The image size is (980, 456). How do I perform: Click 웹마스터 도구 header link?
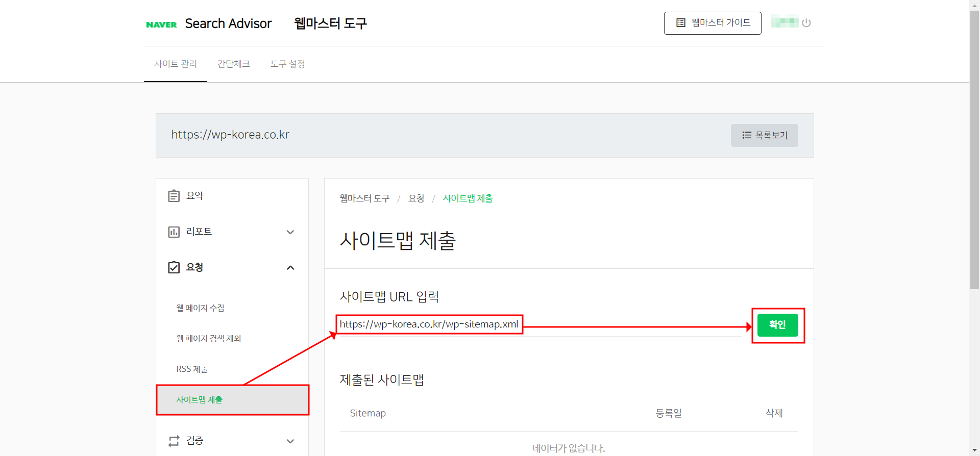331,23
